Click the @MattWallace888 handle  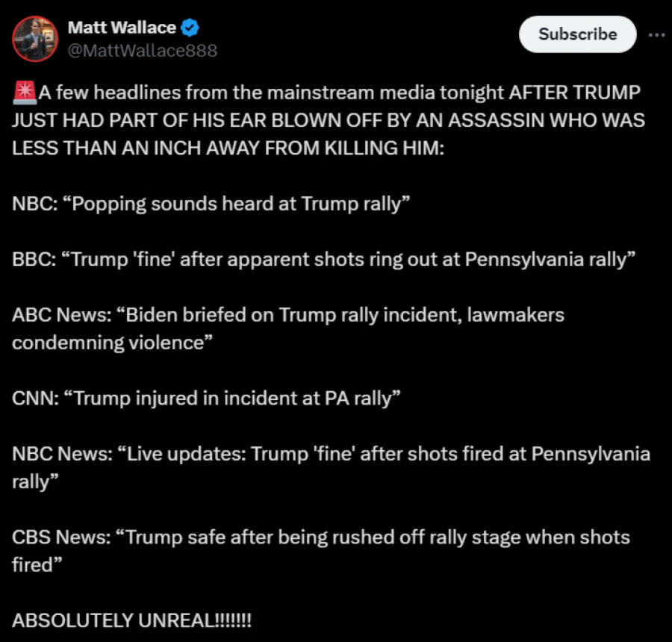143,50
